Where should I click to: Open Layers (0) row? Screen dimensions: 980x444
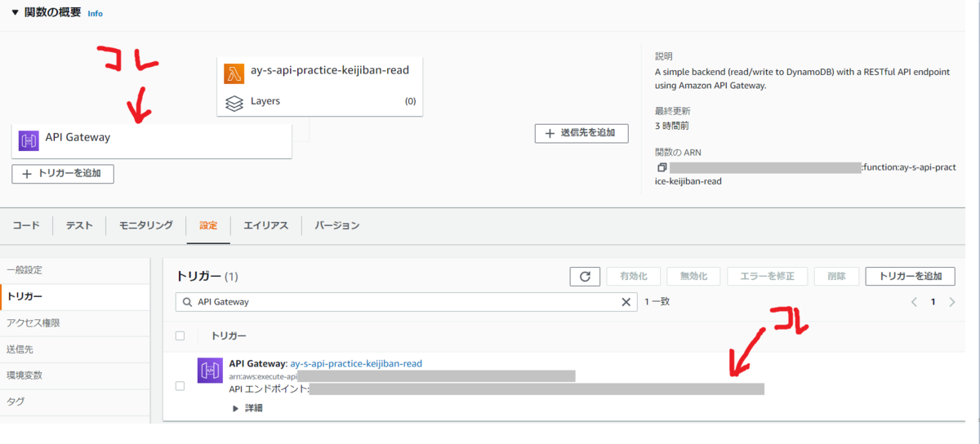(320, 102)
